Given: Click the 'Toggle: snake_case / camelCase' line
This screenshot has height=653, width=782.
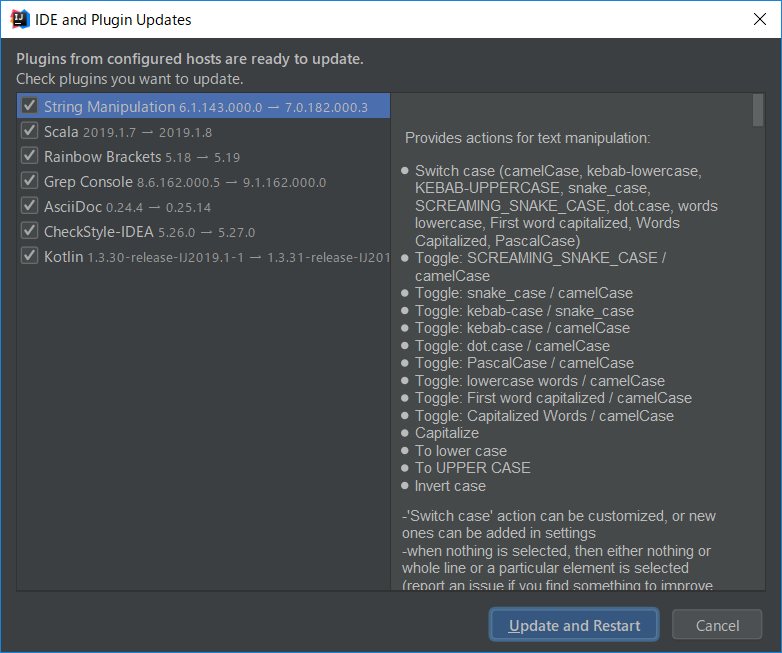Looking at the screenshot, I should 524,293.
